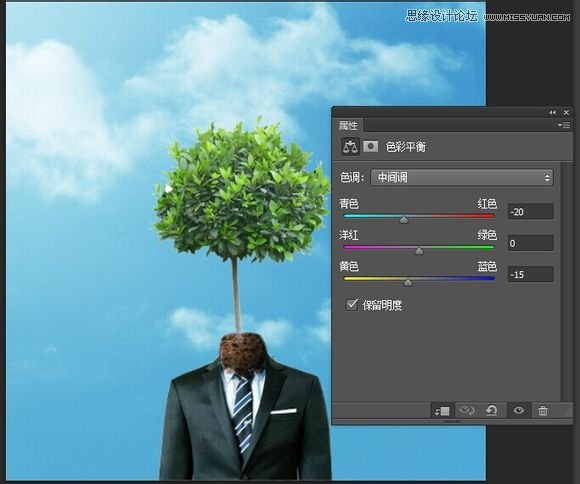The image size is (580, 484).
Task: Click view previous state icon
Action: coord(467,410)
